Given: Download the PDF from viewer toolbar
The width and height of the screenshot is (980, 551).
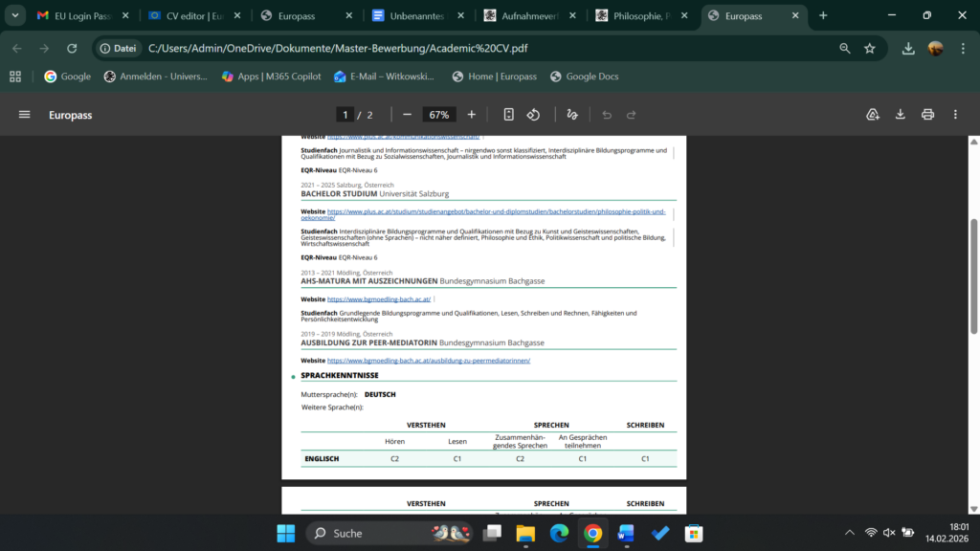Looking at the screenshot, I should tap(900, 115).
